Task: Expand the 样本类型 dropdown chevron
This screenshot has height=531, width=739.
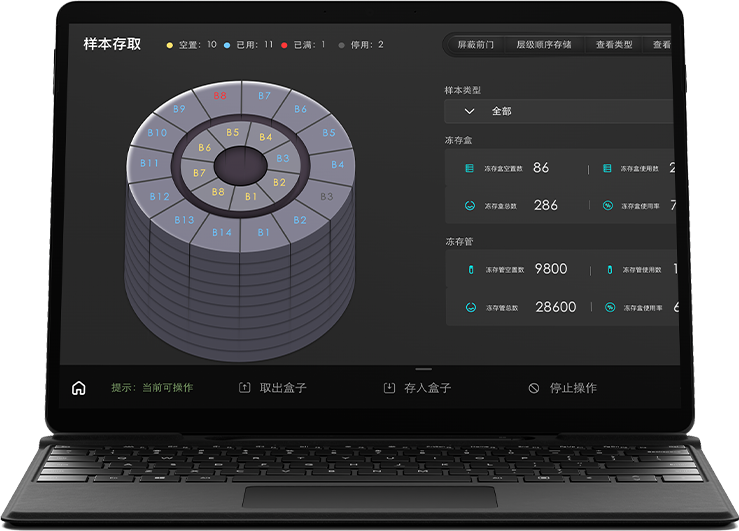Action: coord(470,111)
